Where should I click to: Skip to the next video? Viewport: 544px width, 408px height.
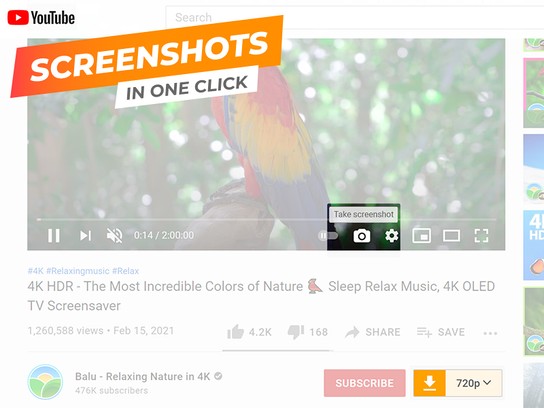(85, 236)
